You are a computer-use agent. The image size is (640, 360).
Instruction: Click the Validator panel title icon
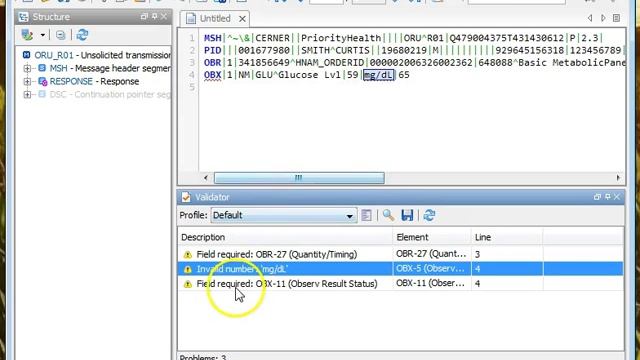point(186,197)
